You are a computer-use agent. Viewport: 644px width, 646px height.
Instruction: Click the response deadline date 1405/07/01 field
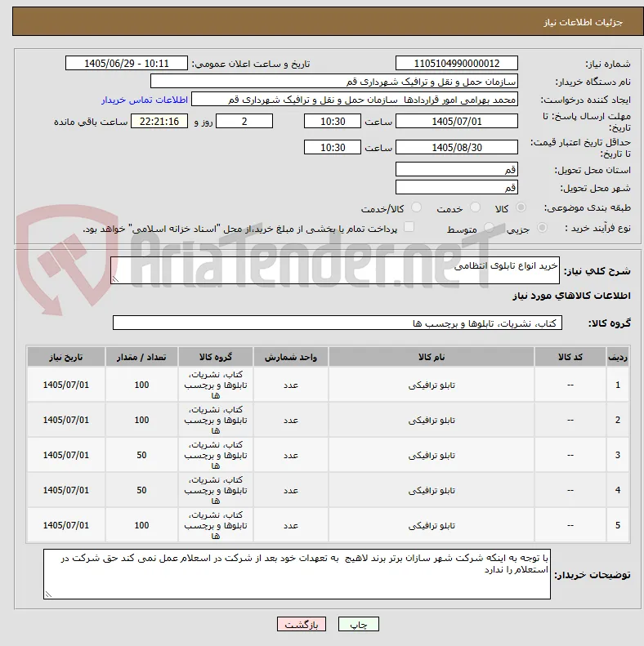456,122
